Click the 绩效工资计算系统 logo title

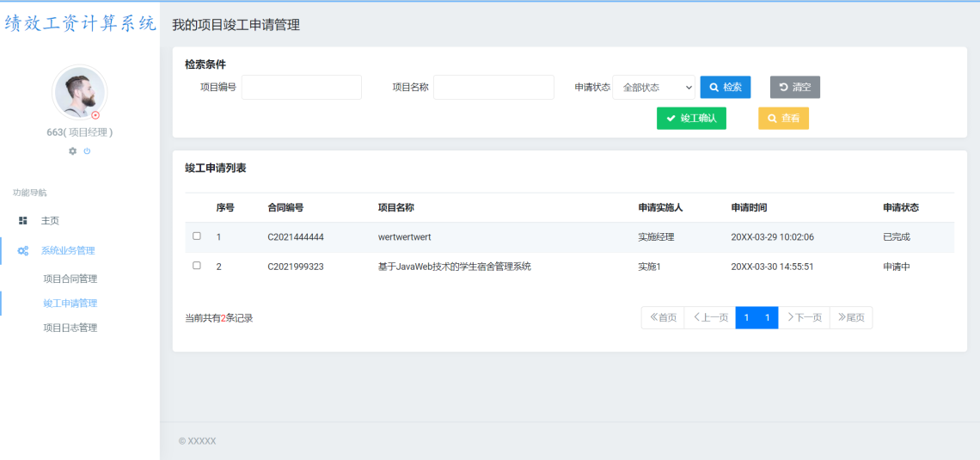coord(80,24)
